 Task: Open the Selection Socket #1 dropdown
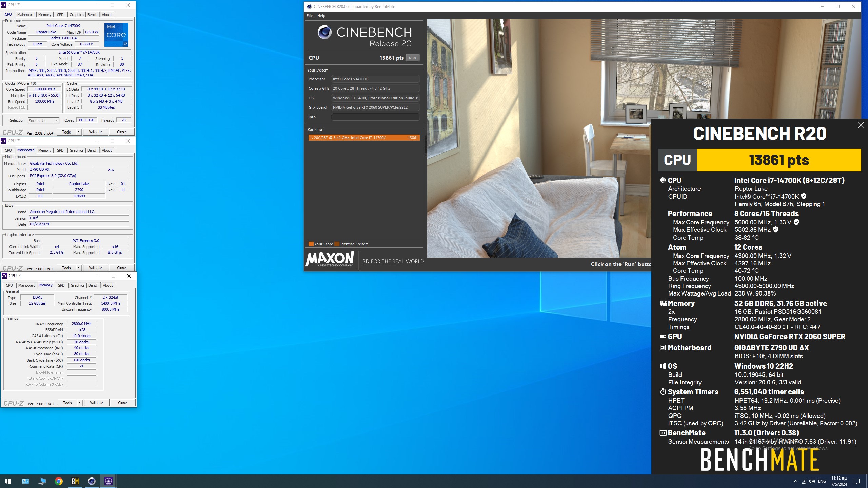[x=44, y=120]
